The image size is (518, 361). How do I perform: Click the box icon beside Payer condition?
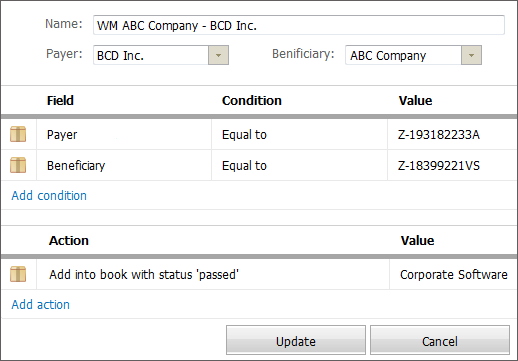point(18,134)
